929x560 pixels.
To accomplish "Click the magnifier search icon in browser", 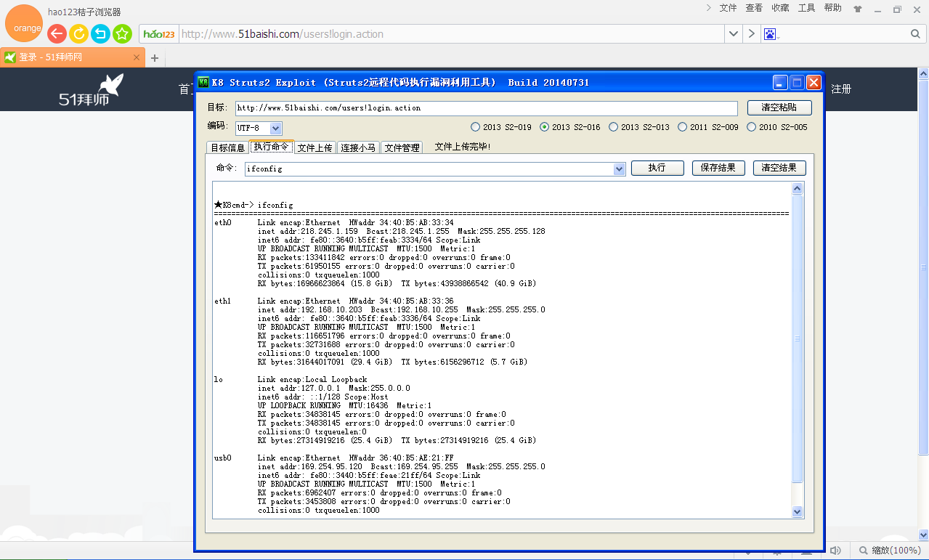I will 915,34.
